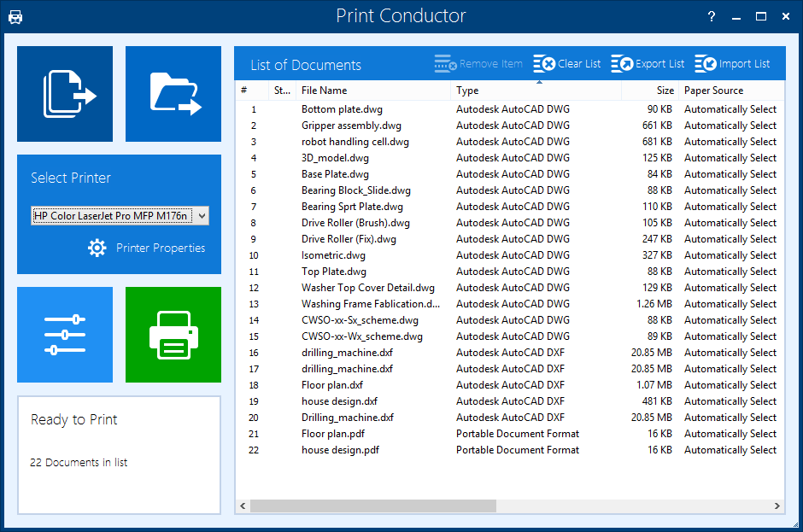Click the Import List icon
Viewport: 803px width, 532px height.
pos(705,64)
